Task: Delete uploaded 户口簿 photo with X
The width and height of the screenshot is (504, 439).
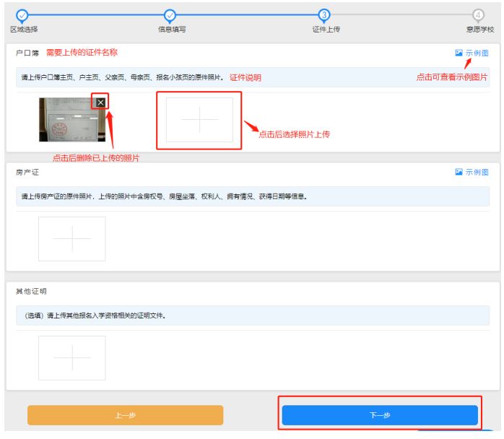Action: (100, 103)
